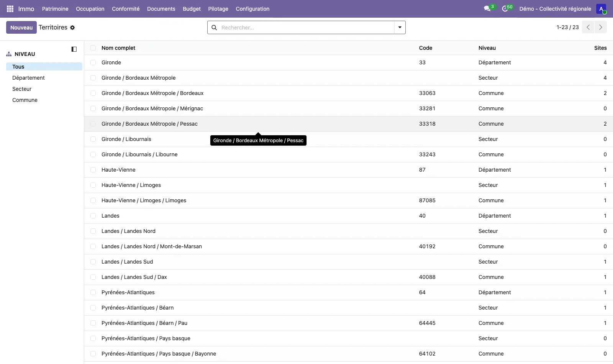Sort by the Niveau column header
Image resolution: width=613 pixels, height=364 pixels.
tap(487, 48)
